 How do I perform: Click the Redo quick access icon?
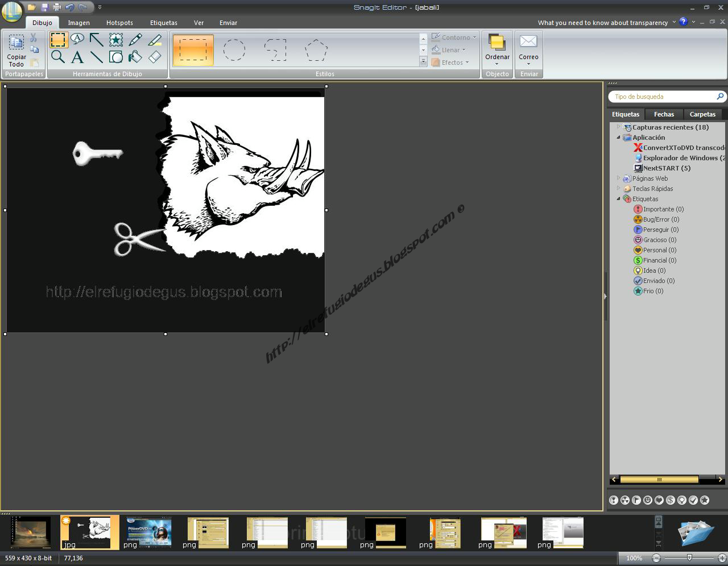click(82, 7)
